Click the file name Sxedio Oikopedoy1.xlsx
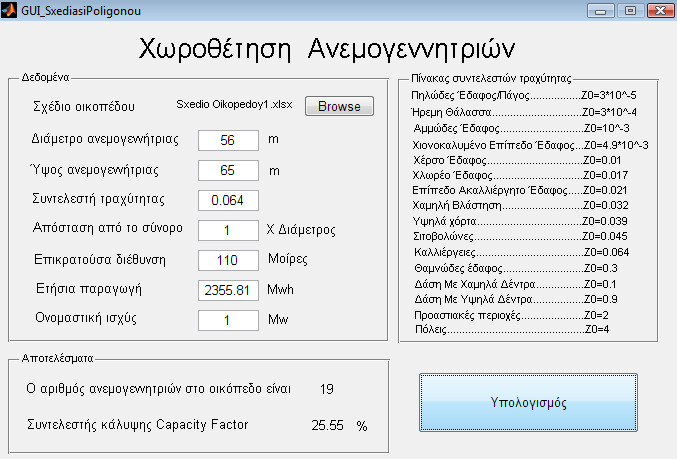Screen dimensions: 677x459 click(234, 104)
